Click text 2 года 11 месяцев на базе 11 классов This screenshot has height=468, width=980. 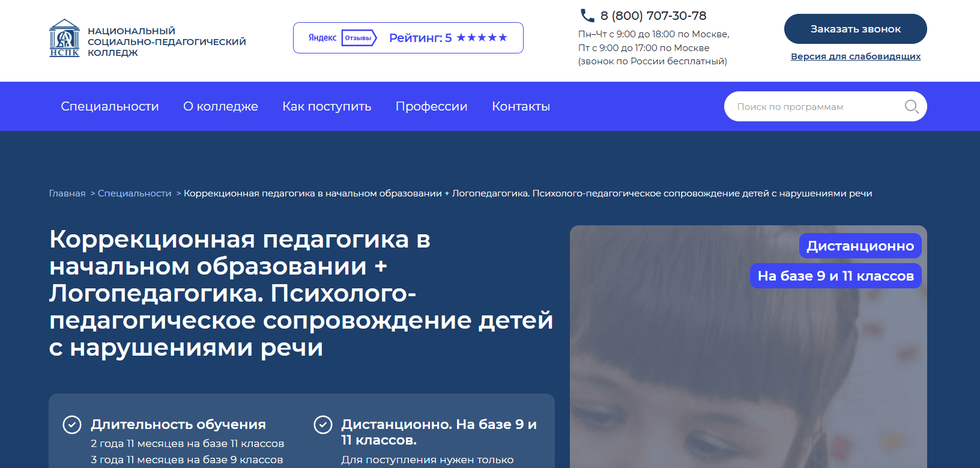(187, 443)
